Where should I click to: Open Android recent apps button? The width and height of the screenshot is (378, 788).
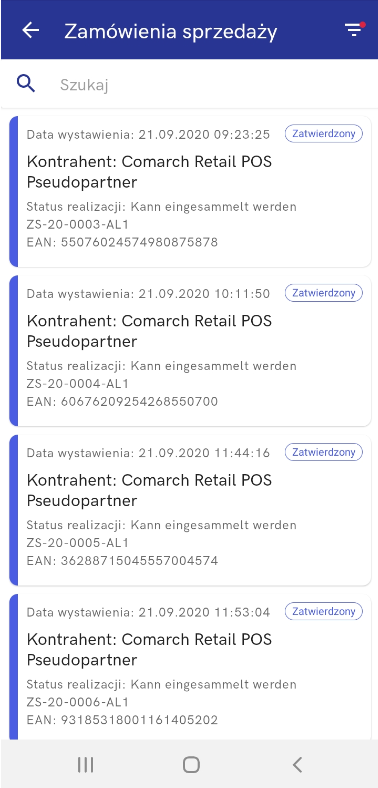85,765
